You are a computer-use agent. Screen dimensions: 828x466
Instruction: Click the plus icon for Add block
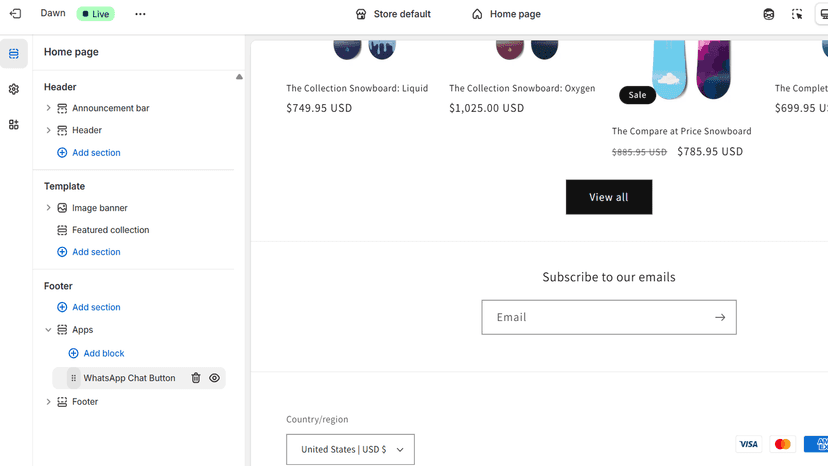coord(73,353)
